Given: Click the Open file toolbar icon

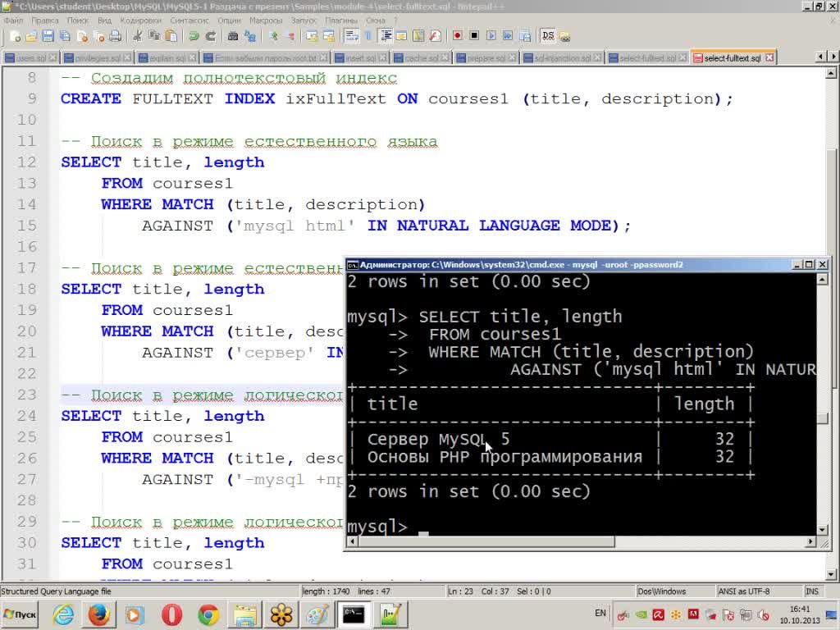Looking at the screenshot, I should click(32, 36).
